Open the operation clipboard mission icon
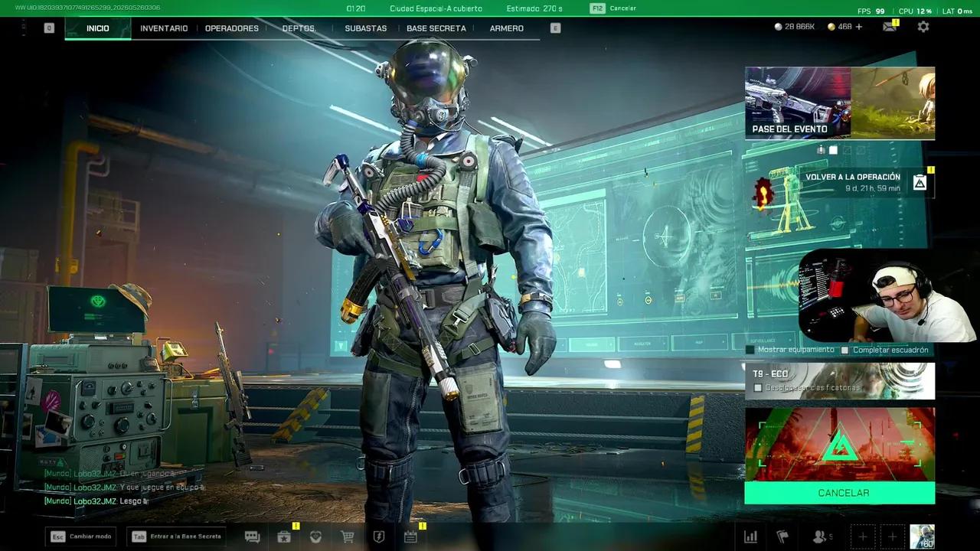This screenshot has height=551, width=980. tap(920, 182)
